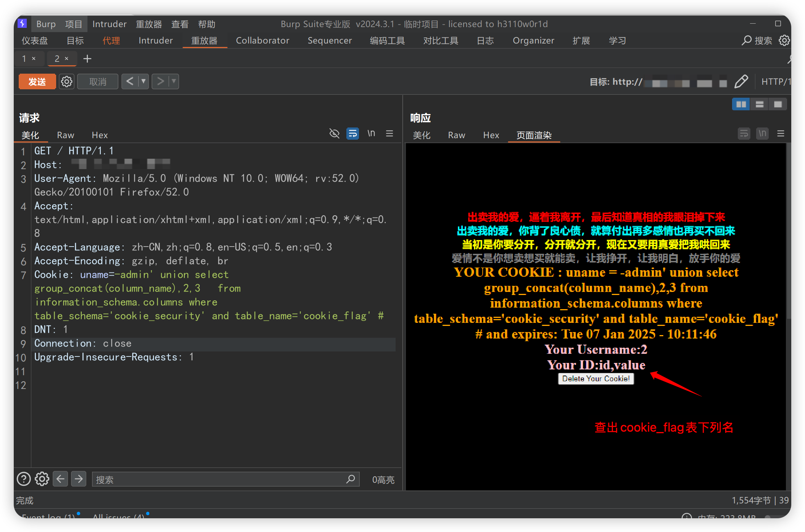Open the Repeater send settings gear

pyautogui.click(x=66, y=82)
